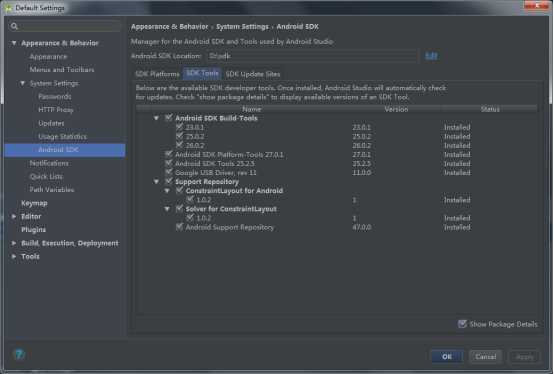Collapse the Support Repository group

pos(156,182)
